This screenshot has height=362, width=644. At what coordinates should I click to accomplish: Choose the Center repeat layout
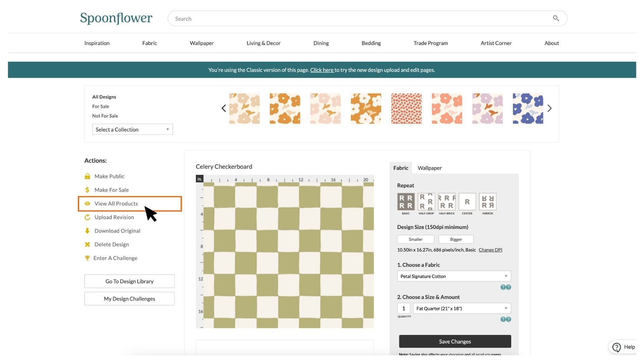pyautogui.click(x=467, y=202)
